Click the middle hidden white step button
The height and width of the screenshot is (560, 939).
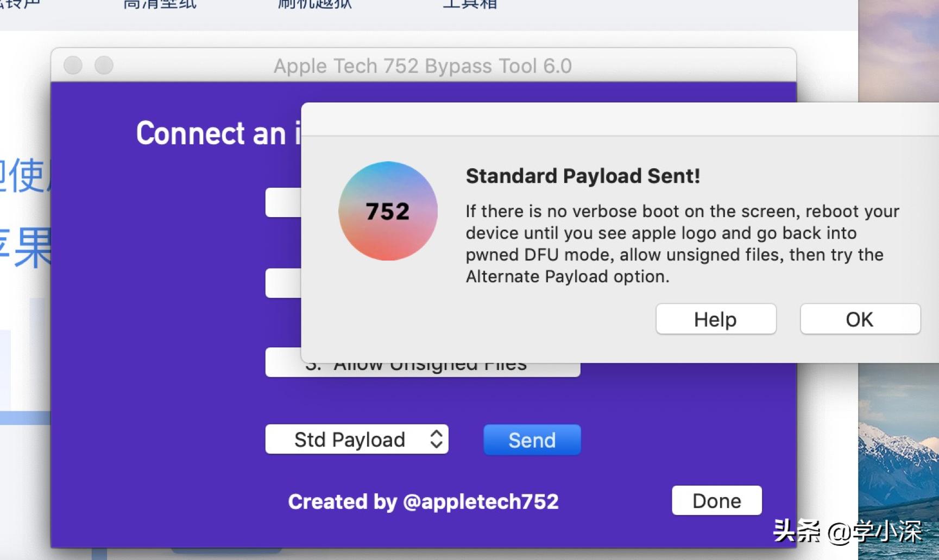point(283,283)
